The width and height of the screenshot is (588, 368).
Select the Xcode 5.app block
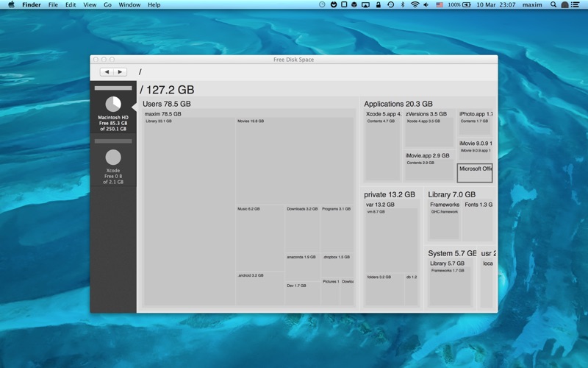382,144
